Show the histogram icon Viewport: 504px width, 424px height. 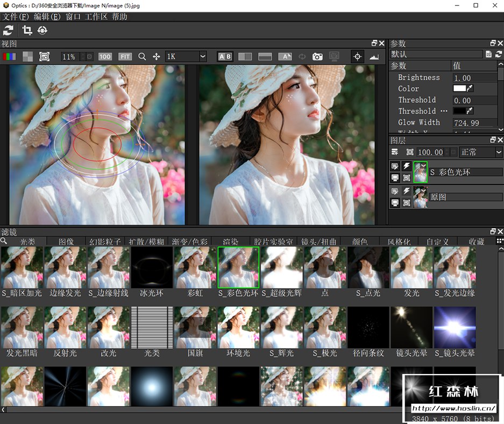coord(374,56)
